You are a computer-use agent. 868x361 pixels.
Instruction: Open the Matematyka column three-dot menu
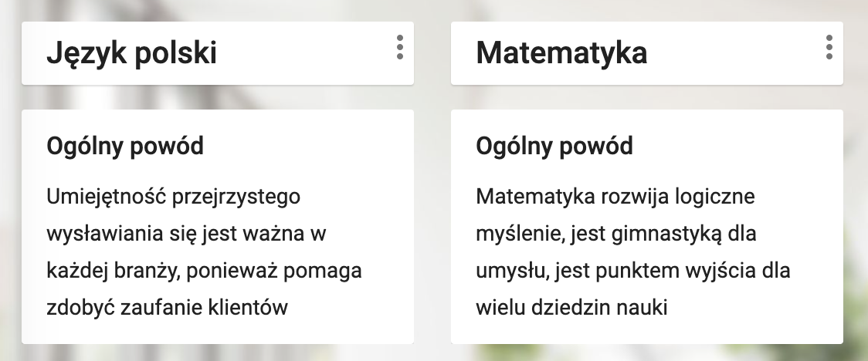[x=829, y=47]
